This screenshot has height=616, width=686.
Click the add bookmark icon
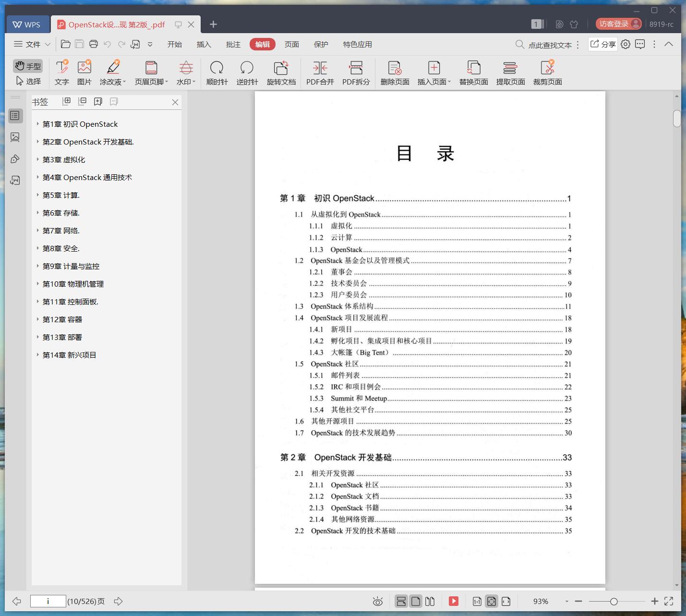(98, 101)
